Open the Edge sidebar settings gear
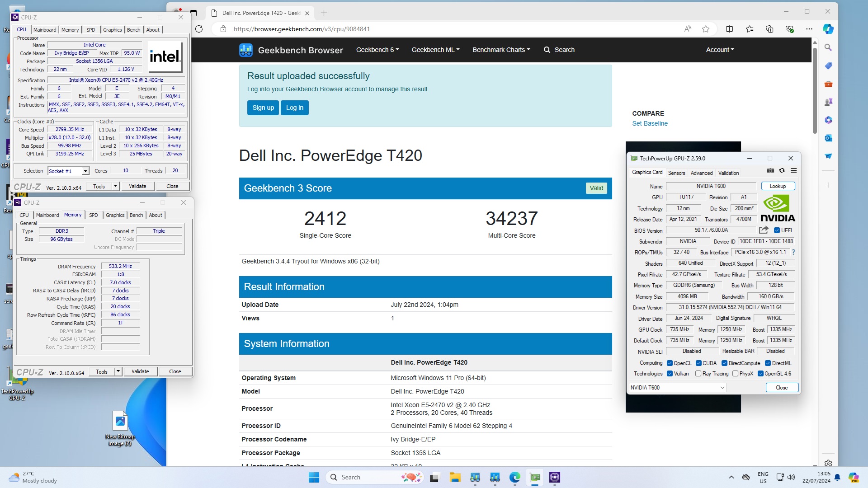This screenshot has width=868, height=488. tap(828, 463)
